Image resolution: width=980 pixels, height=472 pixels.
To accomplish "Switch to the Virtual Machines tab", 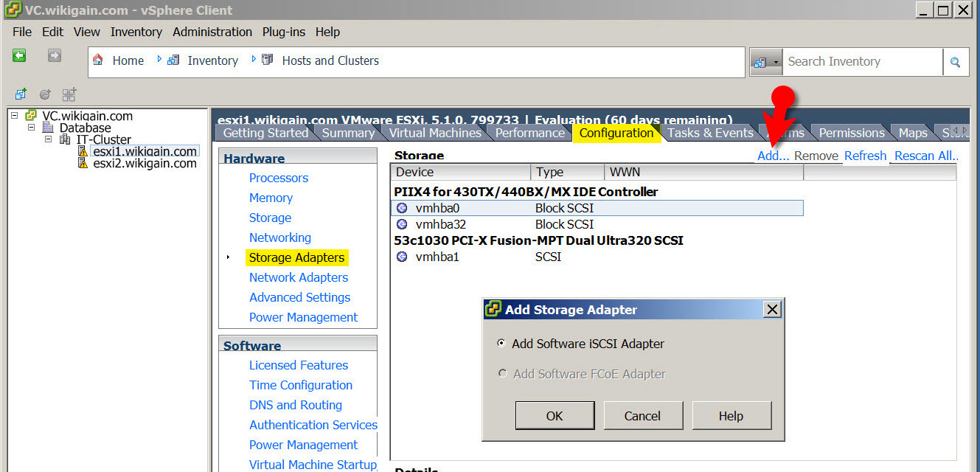I will click(x=435, y=133).
